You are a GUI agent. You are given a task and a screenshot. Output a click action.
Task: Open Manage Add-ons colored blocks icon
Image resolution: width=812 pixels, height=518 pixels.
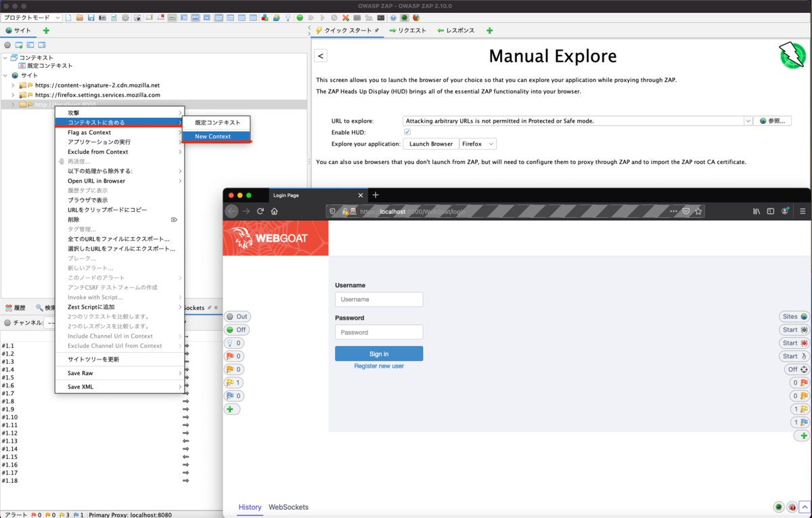264,17
